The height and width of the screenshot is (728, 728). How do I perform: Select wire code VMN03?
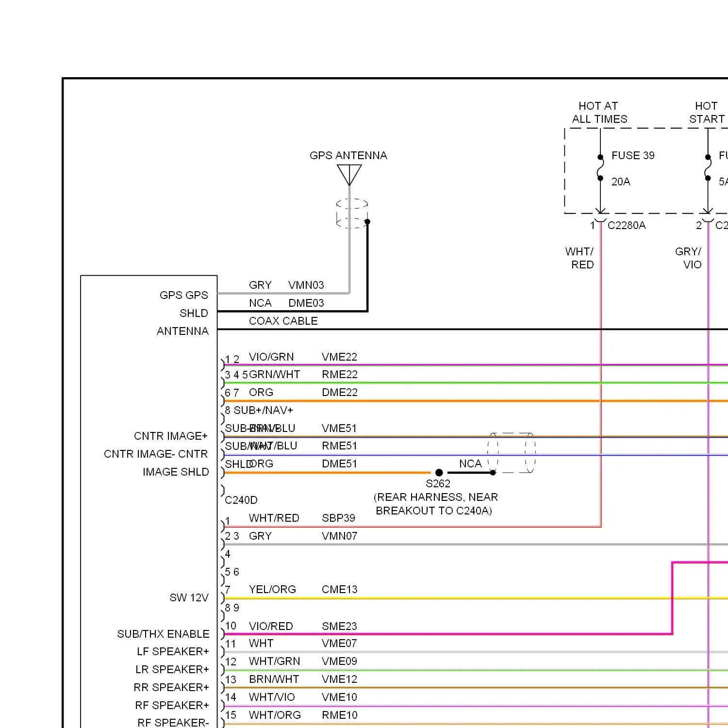click(306, 285)
